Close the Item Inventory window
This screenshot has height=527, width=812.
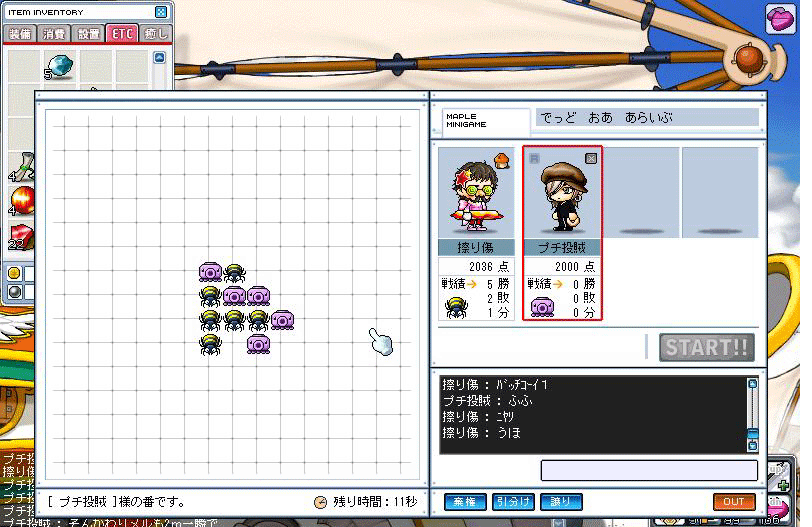pyautogui.click(x=161, y=11)
